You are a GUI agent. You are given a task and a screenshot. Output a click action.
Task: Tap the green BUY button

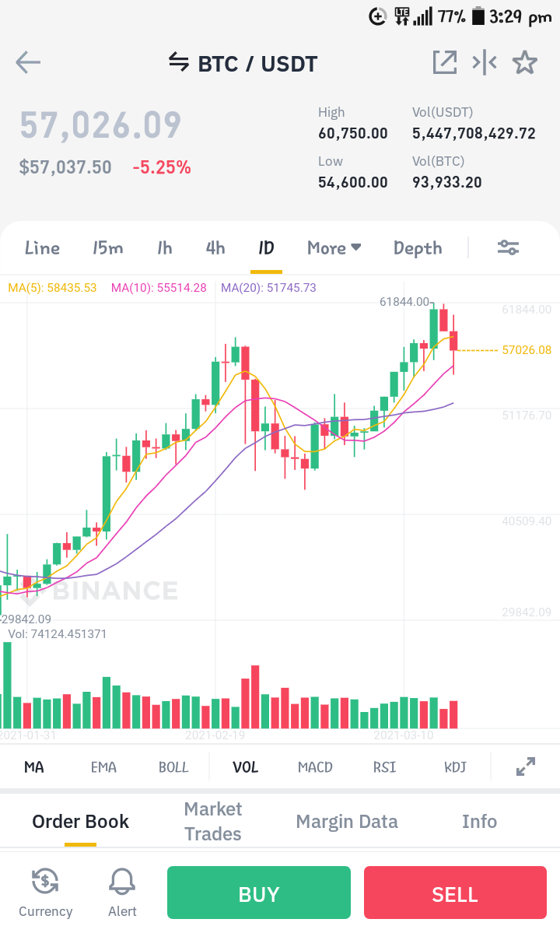[258, 893]
